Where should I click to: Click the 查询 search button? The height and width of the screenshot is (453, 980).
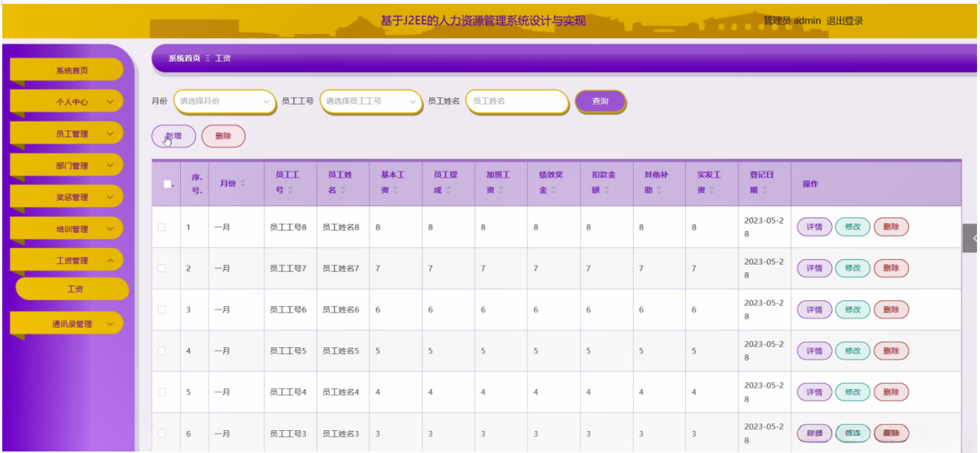pos(600,101)
